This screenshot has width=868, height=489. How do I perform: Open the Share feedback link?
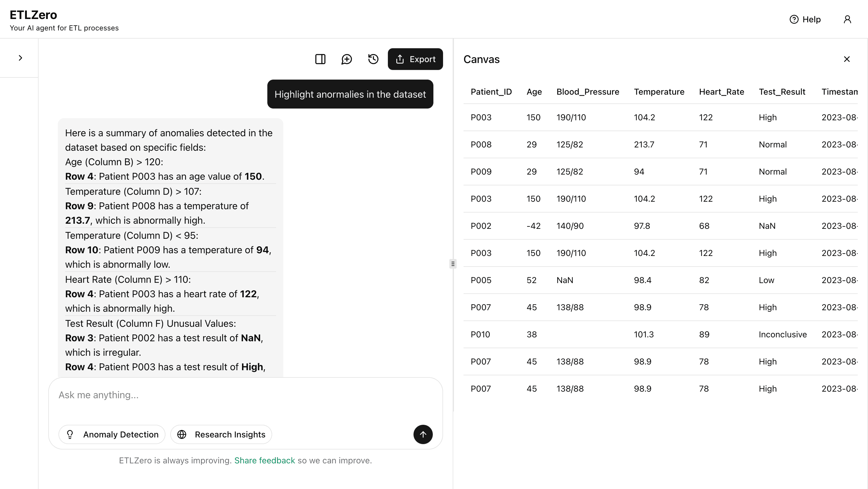click(265, 460)
